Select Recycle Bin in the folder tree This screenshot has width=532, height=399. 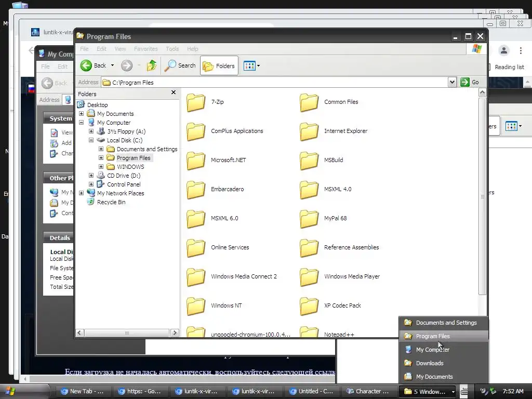click(111, 202)
